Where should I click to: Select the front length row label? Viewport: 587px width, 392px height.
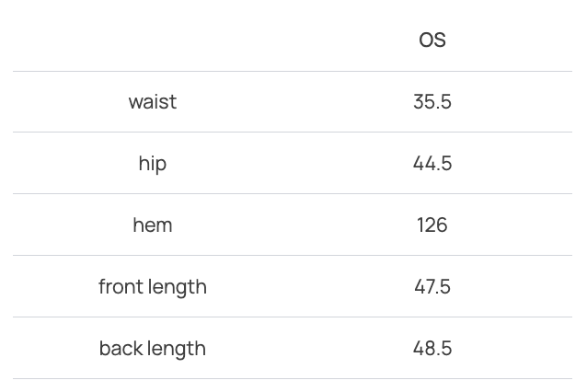click(x=153, y=286)
